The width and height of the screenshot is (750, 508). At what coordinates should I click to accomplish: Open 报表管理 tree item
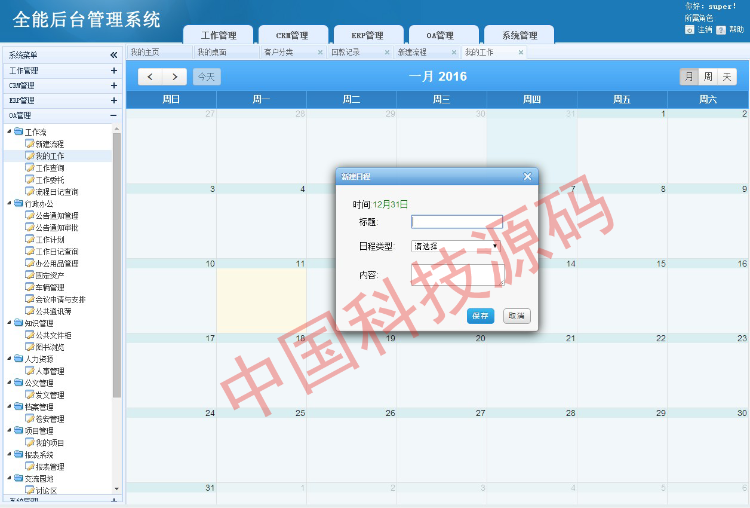click(50, 466)
